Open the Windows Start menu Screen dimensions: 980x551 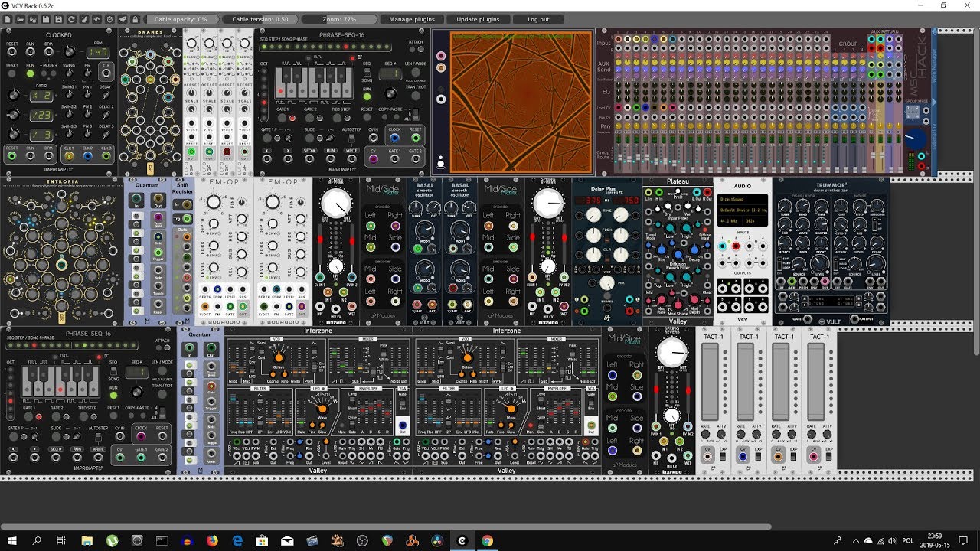(x=12, y=540)
